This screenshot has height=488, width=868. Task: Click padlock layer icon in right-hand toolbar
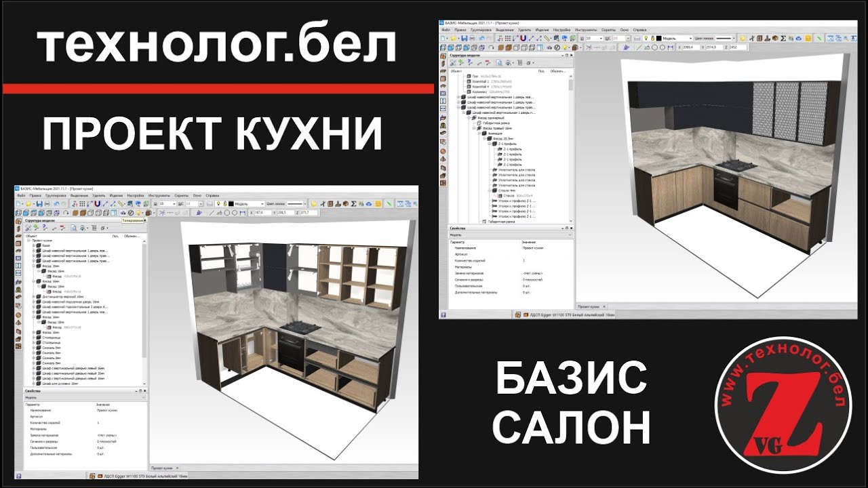pyautogui.click(x=652, y=38)
